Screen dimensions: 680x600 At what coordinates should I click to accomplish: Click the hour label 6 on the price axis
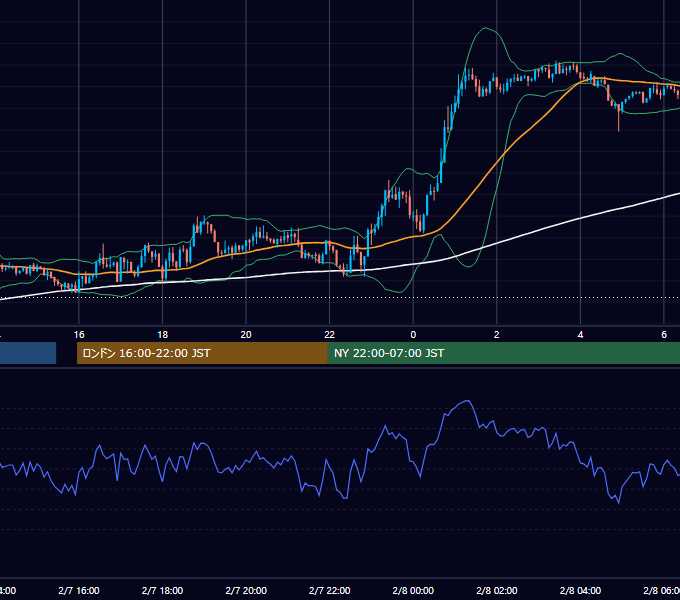pos(664,335)
